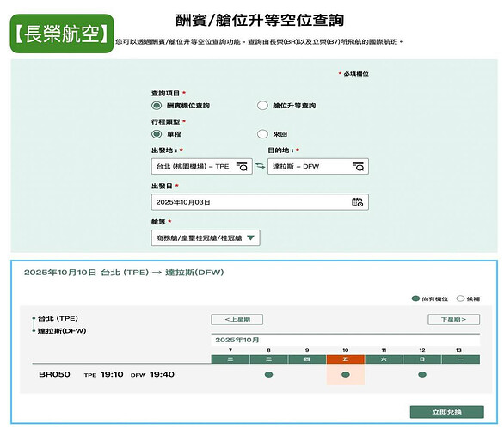The height and width of the screenshot is (430, 504).
Task: Select 酬賓機位查詢 radio button
Action: [157, 106]
